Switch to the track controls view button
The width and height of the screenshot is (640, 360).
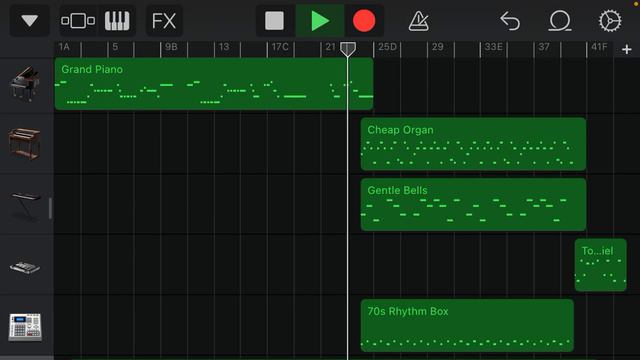[78, 20]
